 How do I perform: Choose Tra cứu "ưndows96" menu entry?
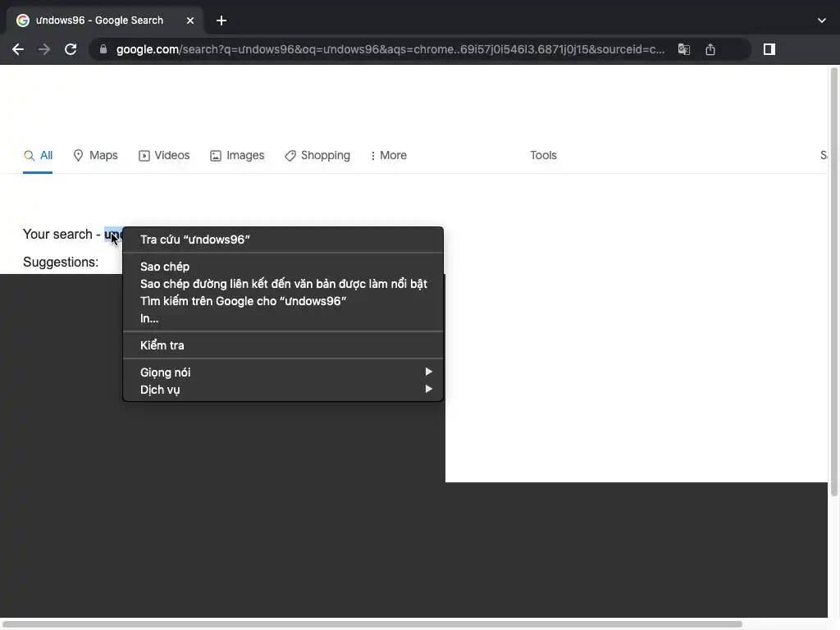[283, 240]
